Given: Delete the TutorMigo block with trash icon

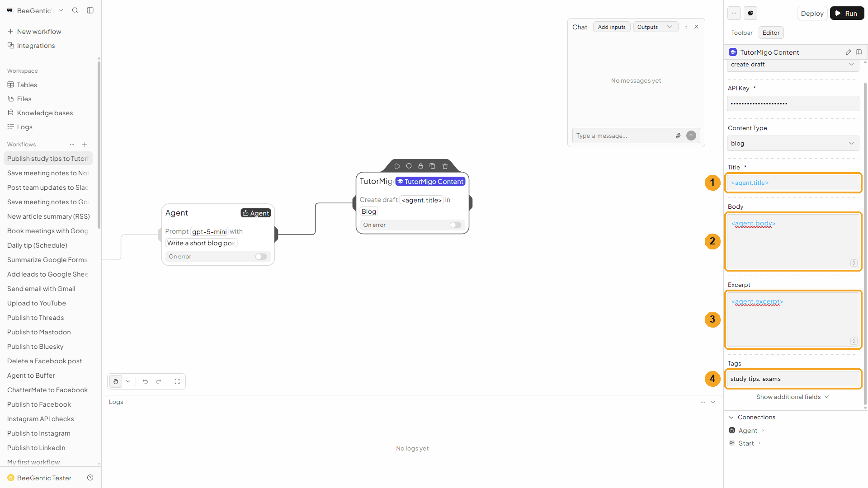Looking at the screenshot, I should click(x=445, y=166).
